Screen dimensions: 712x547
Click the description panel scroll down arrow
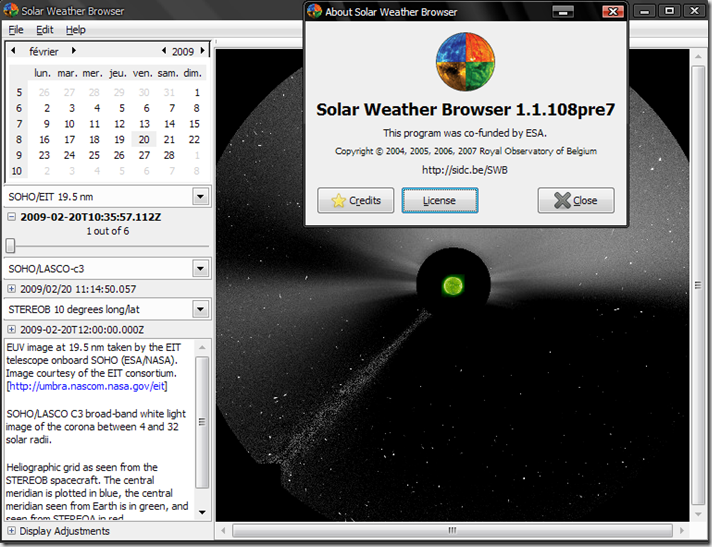tap(202, 513)
